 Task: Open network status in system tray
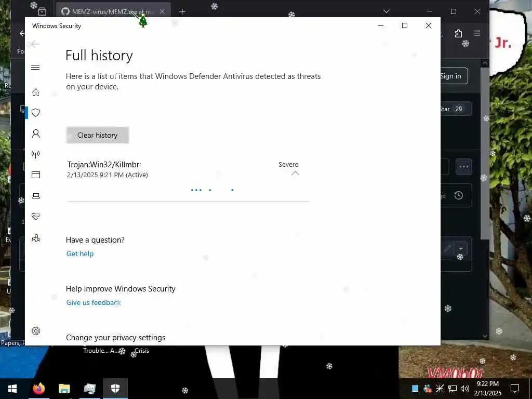[x=453, y=389]
